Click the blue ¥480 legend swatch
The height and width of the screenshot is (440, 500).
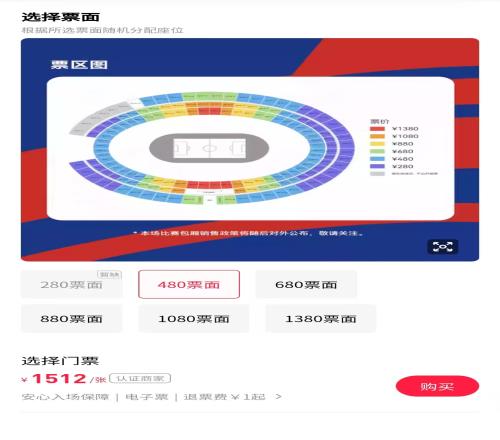pyautogui.click(x=377, y=159)
